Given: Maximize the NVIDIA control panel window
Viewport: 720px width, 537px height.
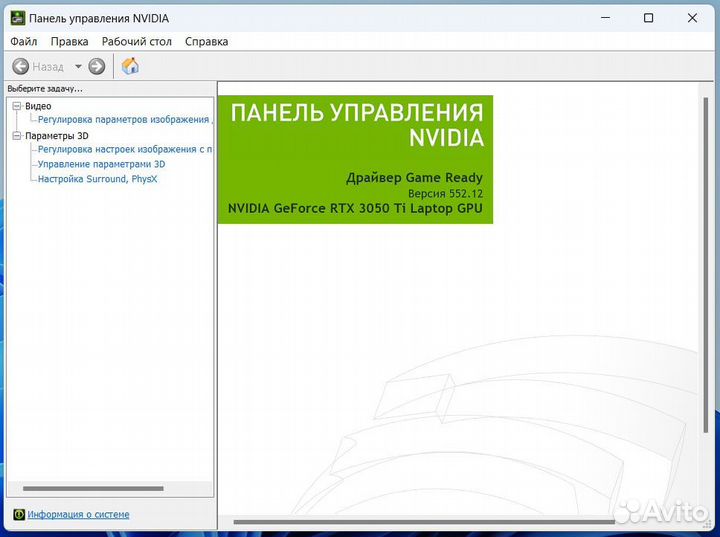Looking at the screenshot, I should 648,18.
